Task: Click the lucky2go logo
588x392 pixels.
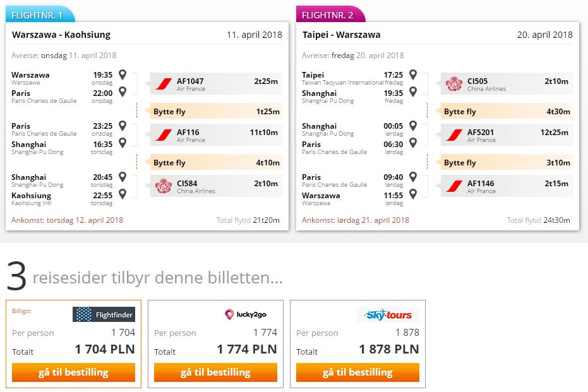Action: 246,314
